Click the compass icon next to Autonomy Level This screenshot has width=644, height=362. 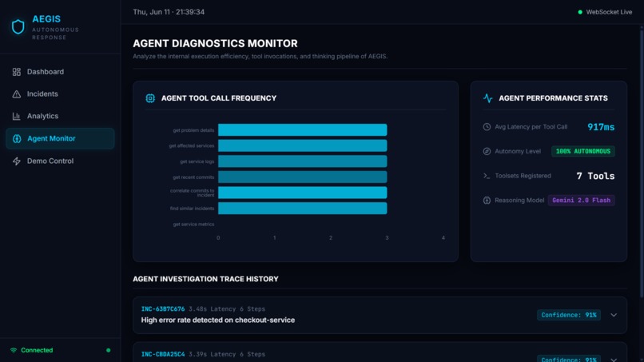tap(487, 151)
